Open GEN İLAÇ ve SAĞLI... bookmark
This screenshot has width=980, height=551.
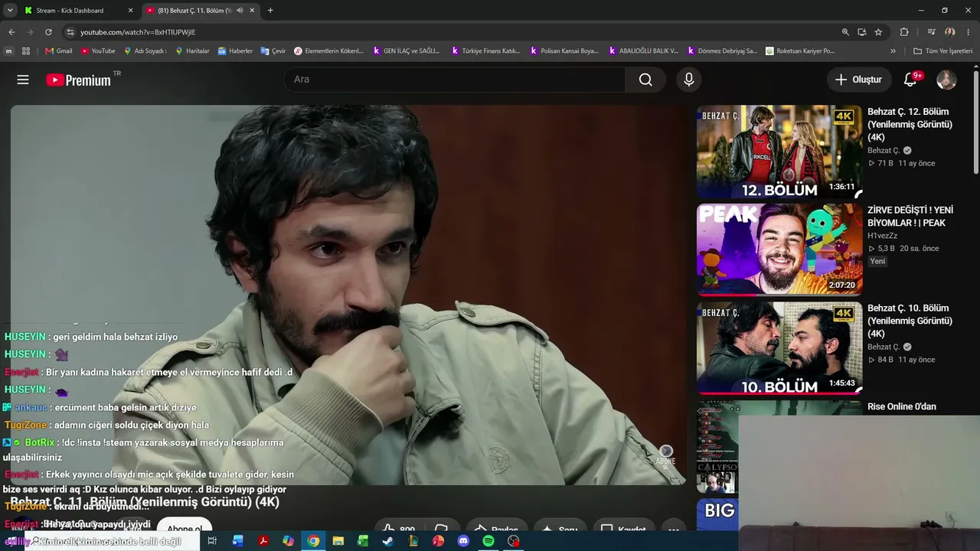pyautogui.click(x=407, y=51)
